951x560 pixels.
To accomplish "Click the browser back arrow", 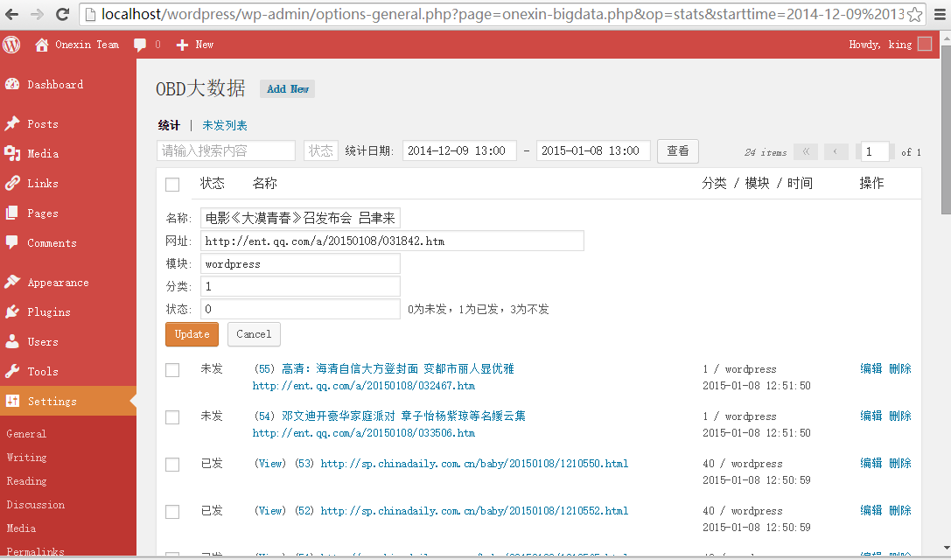I will coord(11,14).
